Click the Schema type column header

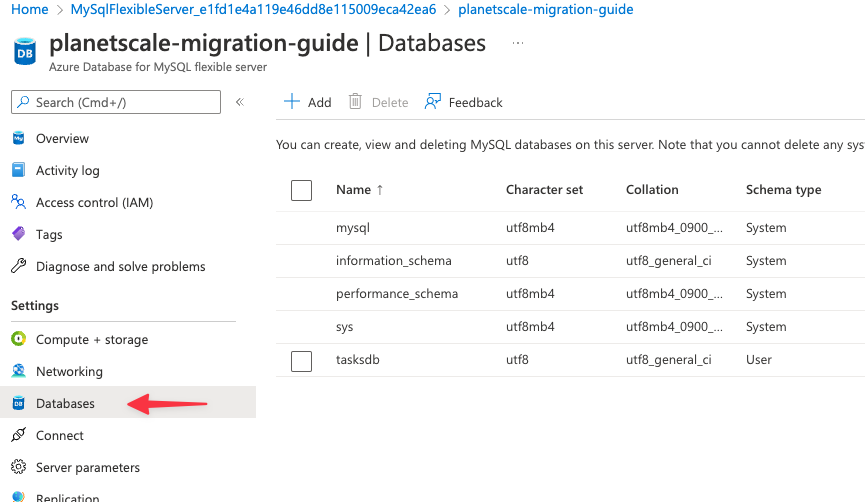[x=783, y=189]
